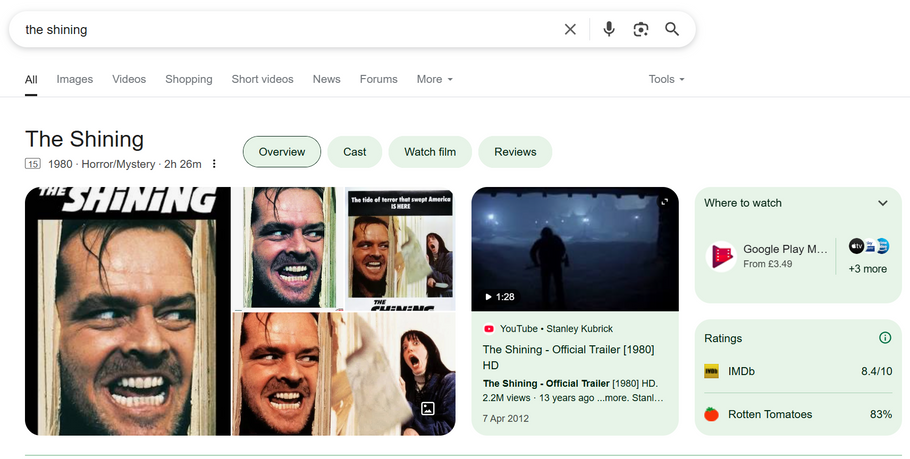
Task: Open the More search filters dropdown
Action: pos(434,79)
